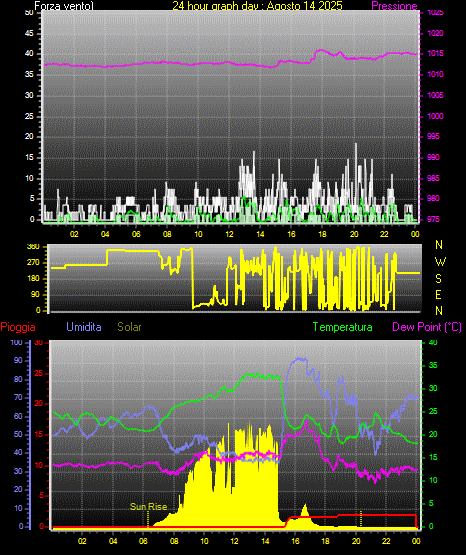
Task: Click the Forza vento axis title
Action: [x=64, y=6]
